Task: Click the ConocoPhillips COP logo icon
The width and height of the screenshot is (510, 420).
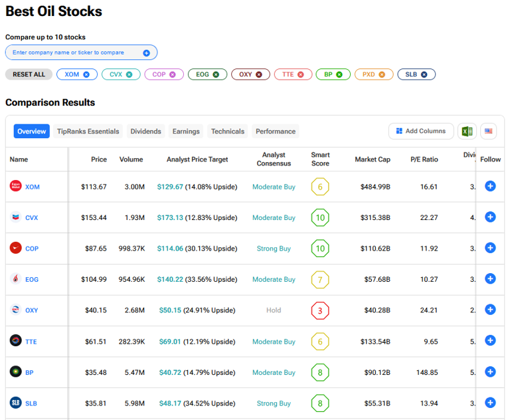Action: point(15,249)
